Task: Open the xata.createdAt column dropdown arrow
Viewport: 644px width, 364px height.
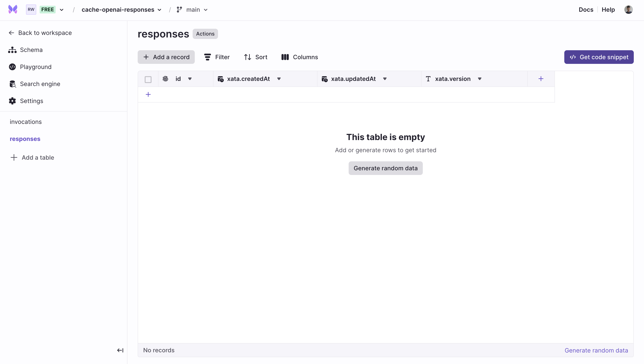Action: point(279,79)
